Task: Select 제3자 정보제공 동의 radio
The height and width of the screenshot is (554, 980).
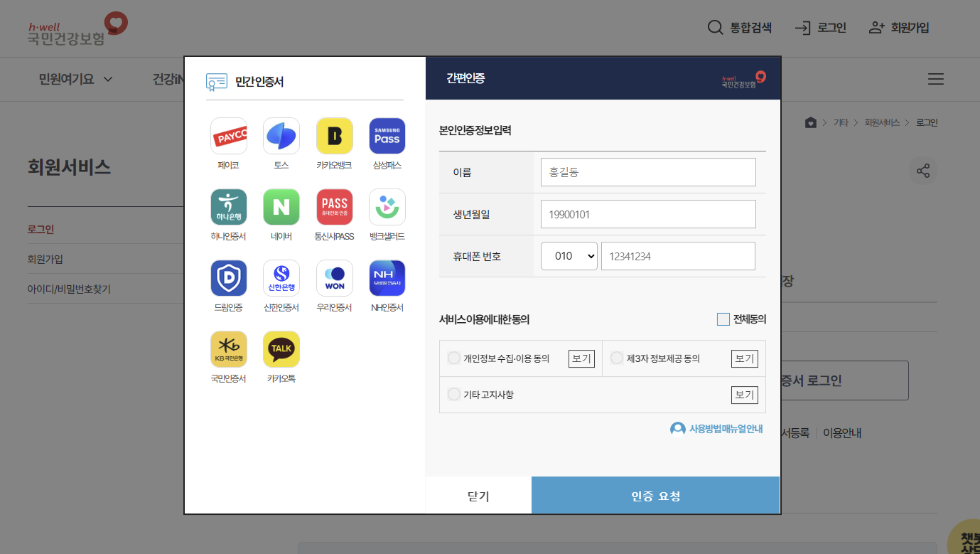Action: tap(617, 358)
